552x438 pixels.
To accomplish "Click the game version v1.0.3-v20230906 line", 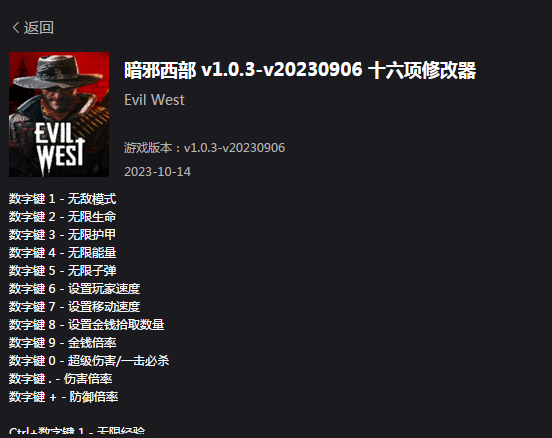I will [205, 148].
